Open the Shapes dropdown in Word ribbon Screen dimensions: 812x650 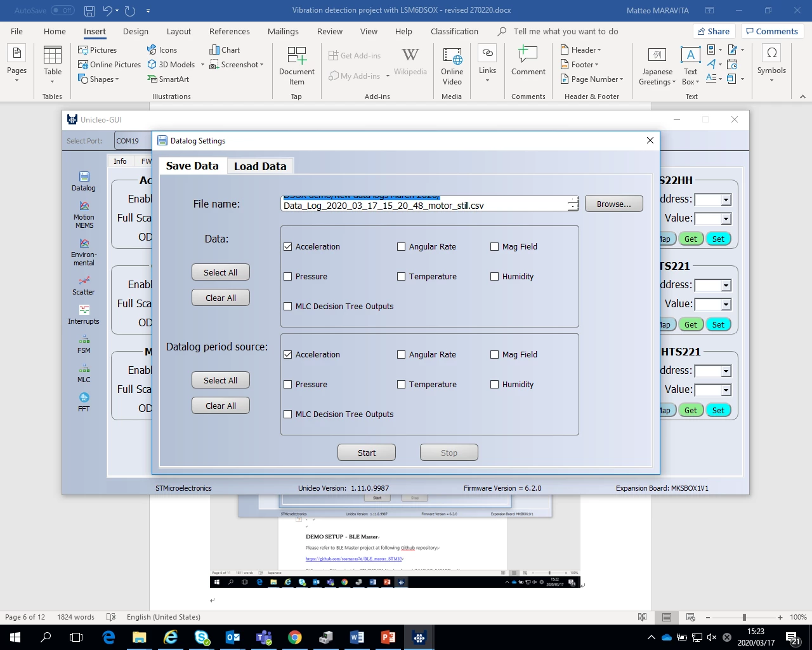tap(98, 79)
